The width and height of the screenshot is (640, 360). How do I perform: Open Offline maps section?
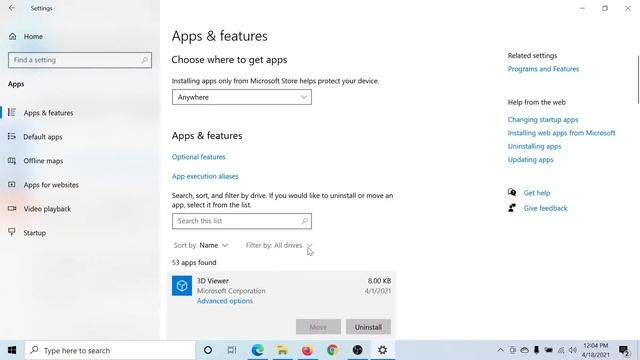pyautogui.click(x=43, y=161)
